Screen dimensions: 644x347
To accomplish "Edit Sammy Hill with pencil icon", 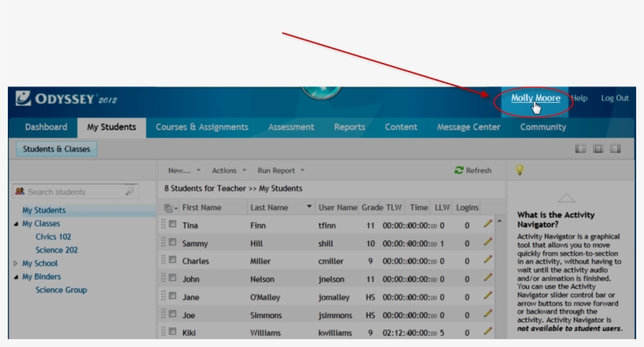I will [x=488, y=242].
